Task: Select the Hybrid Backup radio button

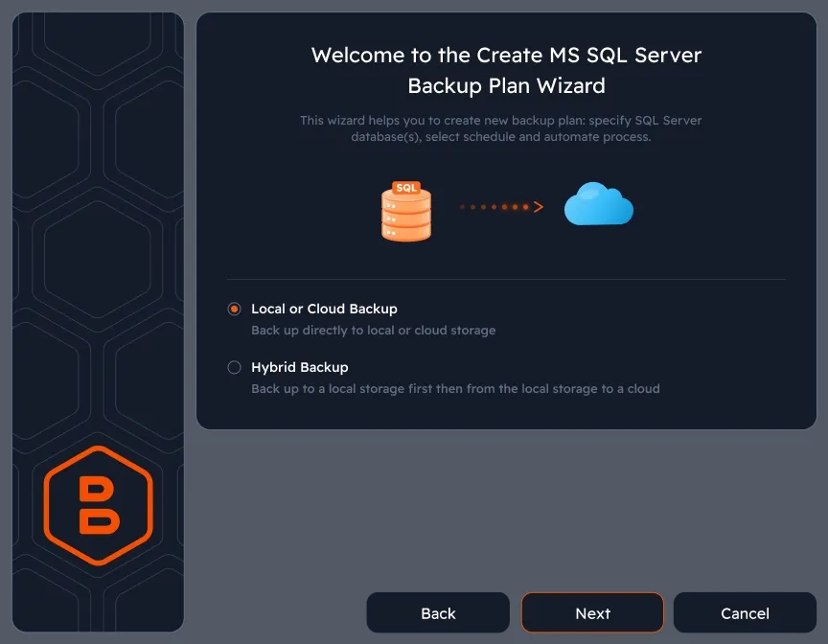Action: pyautogui.click(x=234, y=367)
